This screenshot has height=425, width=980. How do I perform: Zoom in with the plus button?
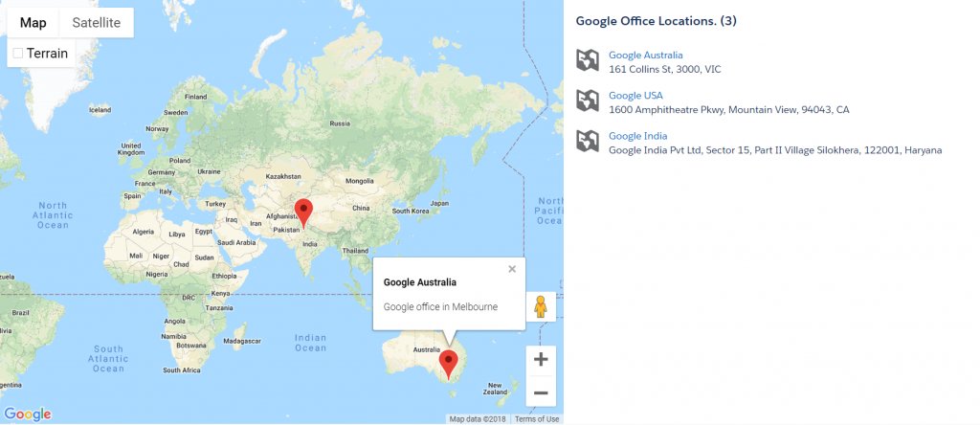point(541,359)
